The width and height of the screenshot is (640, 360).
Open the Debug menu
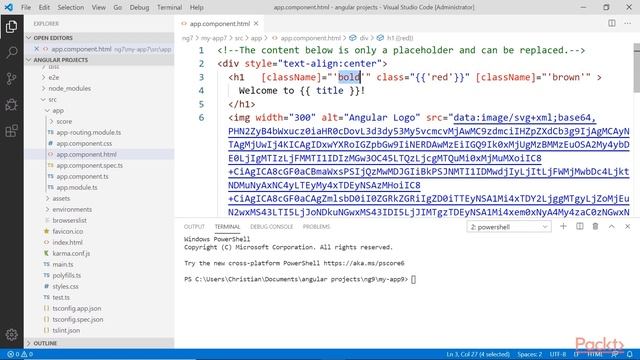coord(139,7)
